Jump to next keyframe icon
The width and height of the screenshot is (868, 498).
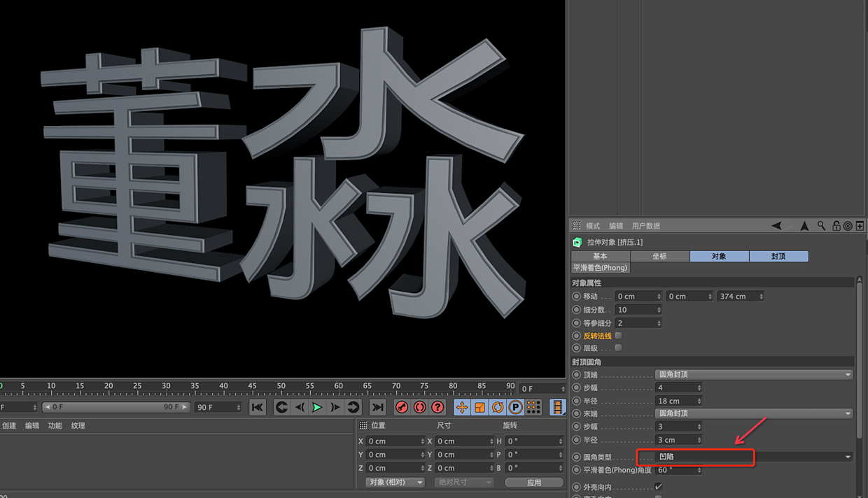pyautogui.click(x=353, y=407)
